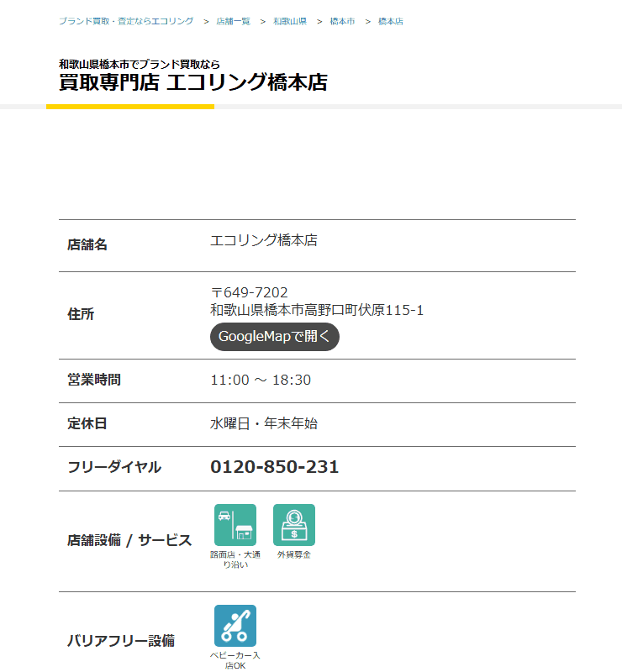Click the 外貨募金 caption text

click(x=294, y=555)
